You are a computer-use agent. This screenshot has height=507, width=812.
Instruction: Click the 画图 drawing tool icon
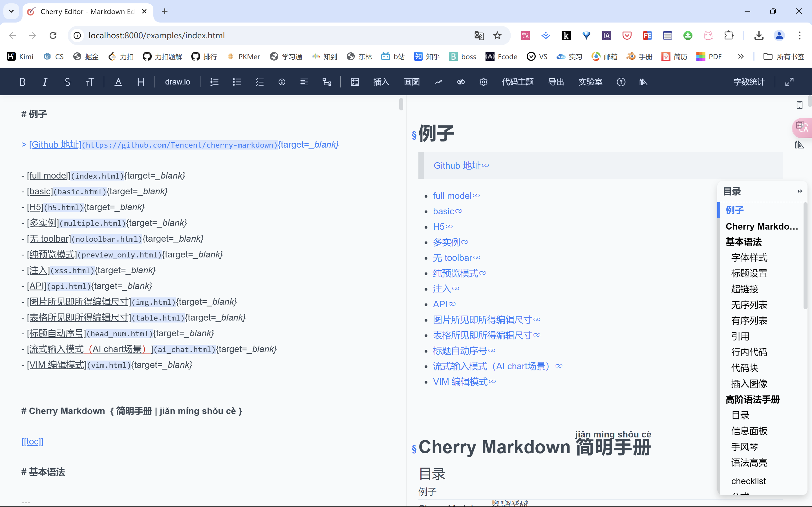point(411,82)
